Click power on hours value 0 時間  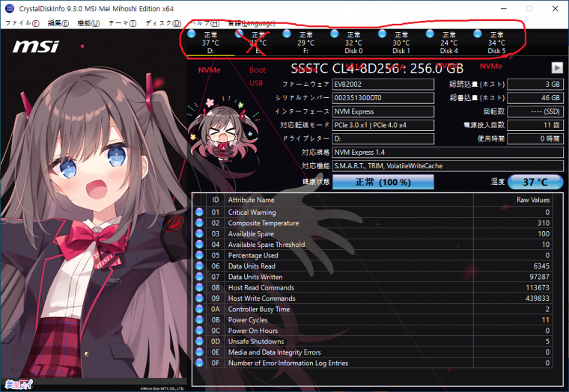[535, 138]
